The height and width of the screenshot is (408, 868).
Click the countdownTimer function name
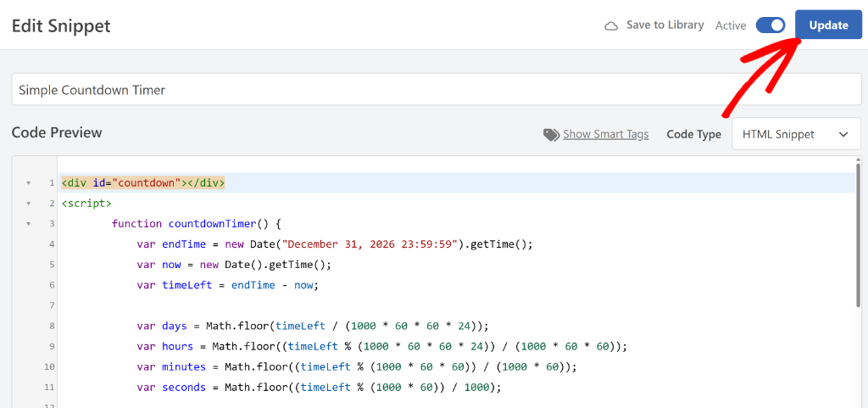point(213,224)
